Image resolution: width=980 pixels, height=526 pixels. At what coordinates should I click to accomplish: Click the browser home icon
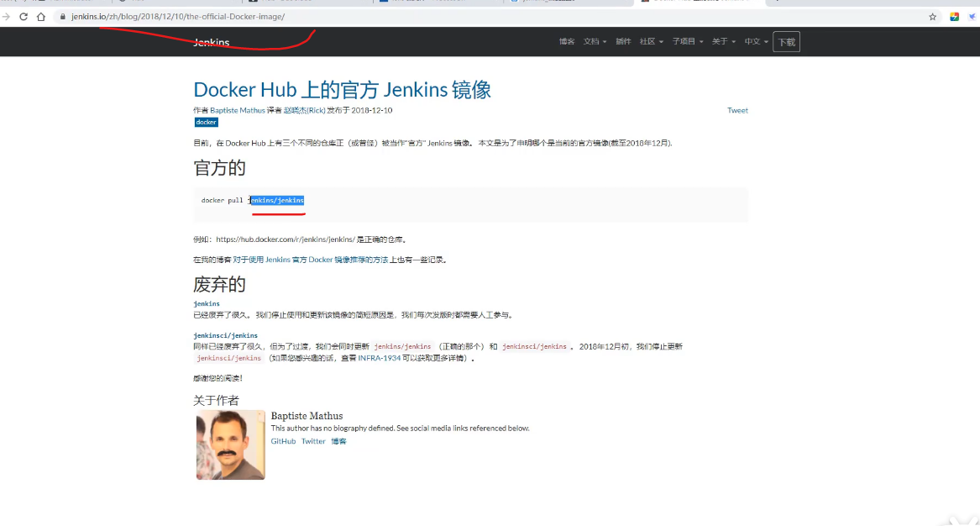point(40,17)
